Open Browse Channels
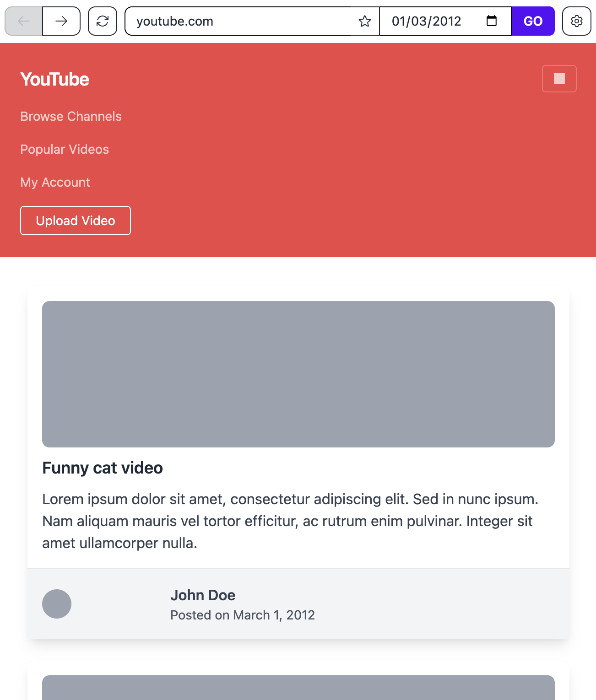This screenshot has height=700, width=596. (x=71, y=116)
